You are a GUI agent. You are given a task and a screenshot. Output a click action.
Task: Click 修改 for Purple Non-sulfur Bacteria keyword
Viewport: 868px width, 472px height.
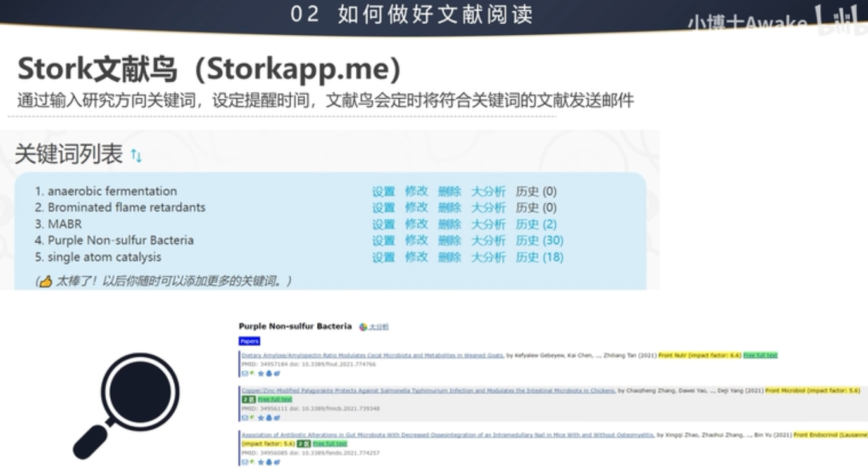pyautogui.click(x=417, y=241)
